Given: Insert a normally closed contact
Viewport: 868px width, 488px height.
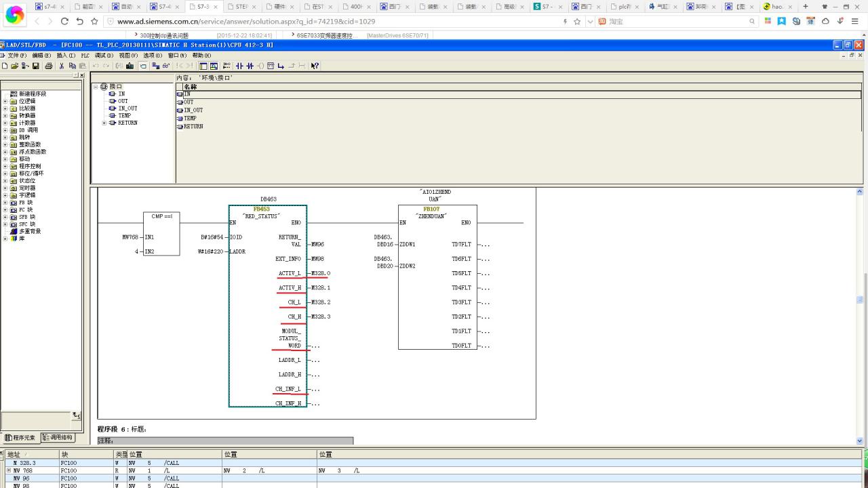Looking at the screenshot, I should (250, 66).
